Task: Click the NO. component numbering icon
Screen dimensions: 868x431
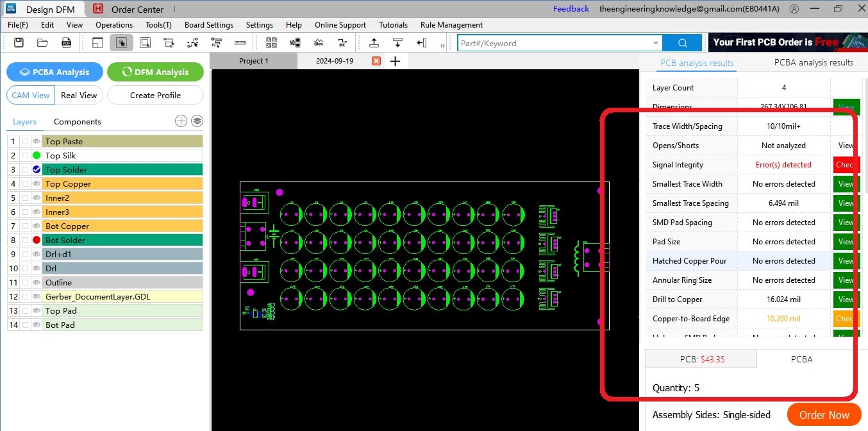Action: 295,43
